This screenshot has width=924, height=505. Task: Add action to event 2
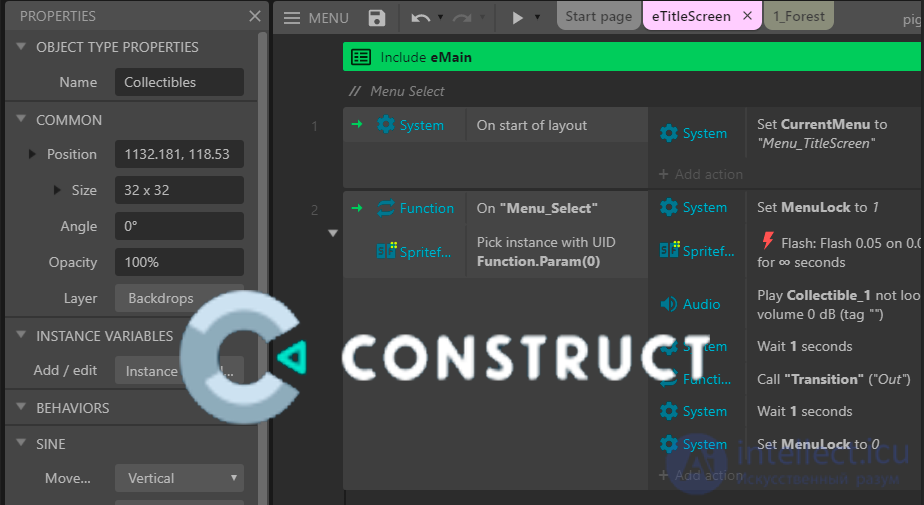701,476
